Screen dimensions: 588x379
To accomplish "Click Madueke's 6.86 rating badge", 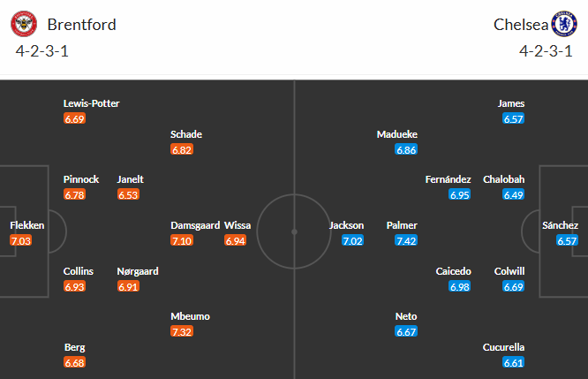I will (406, 149).
